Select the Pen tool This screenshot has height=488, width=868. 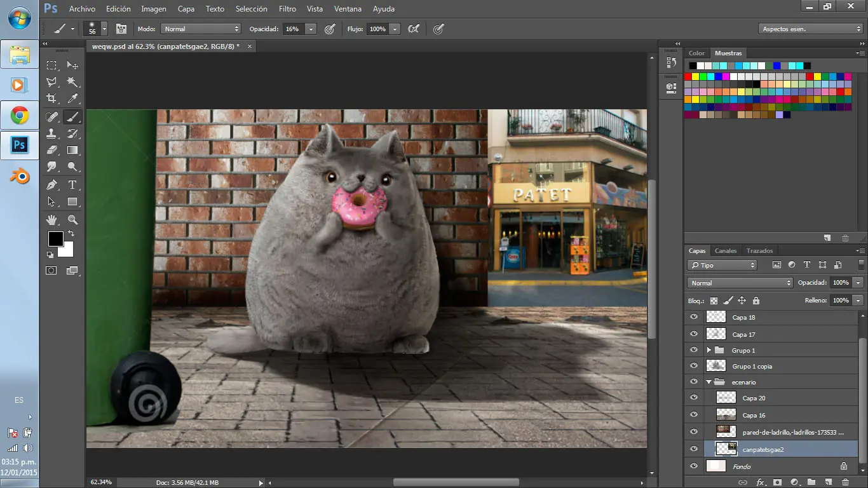click(x=51, y=185)
